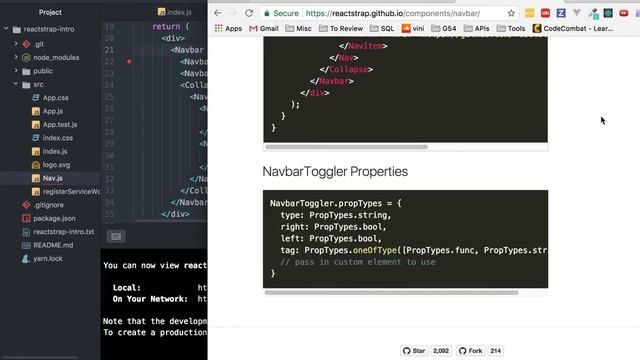Switch to the index.js editor tab

tap(175, 12)
